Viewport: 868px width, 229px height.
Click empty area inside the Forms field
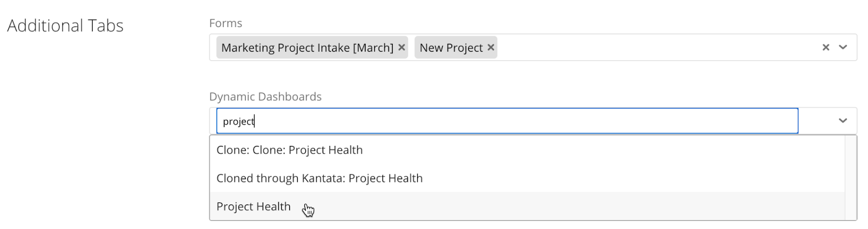(656, 48)
